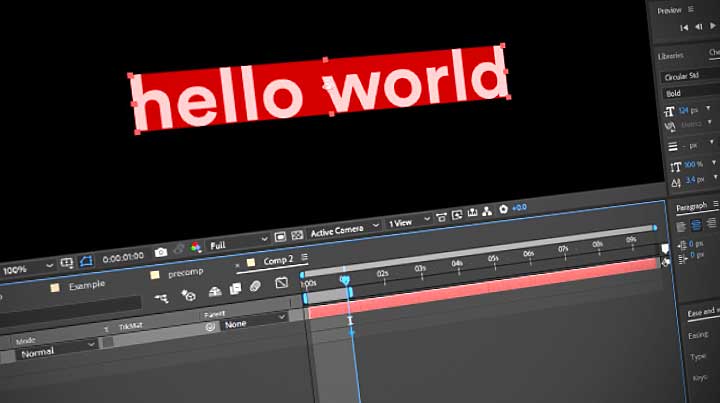This screenshot has width=720, height=403.
Task: Open the Circular Std font family field
Action: click(x=690, y=75)
